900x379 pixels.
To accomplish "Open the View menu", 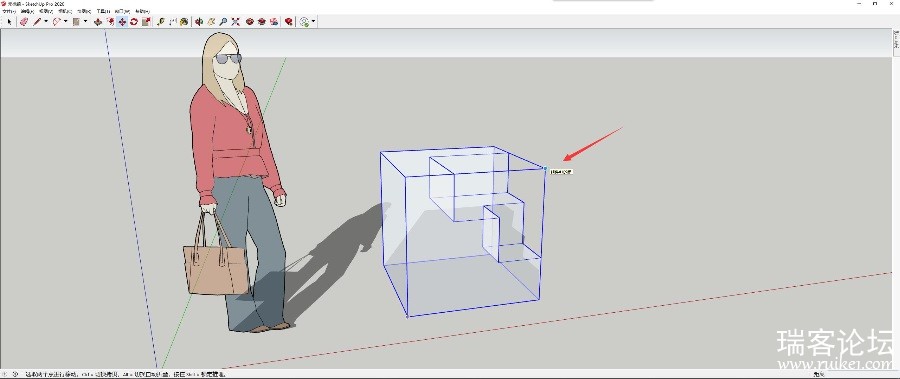I will pos(46,11).
